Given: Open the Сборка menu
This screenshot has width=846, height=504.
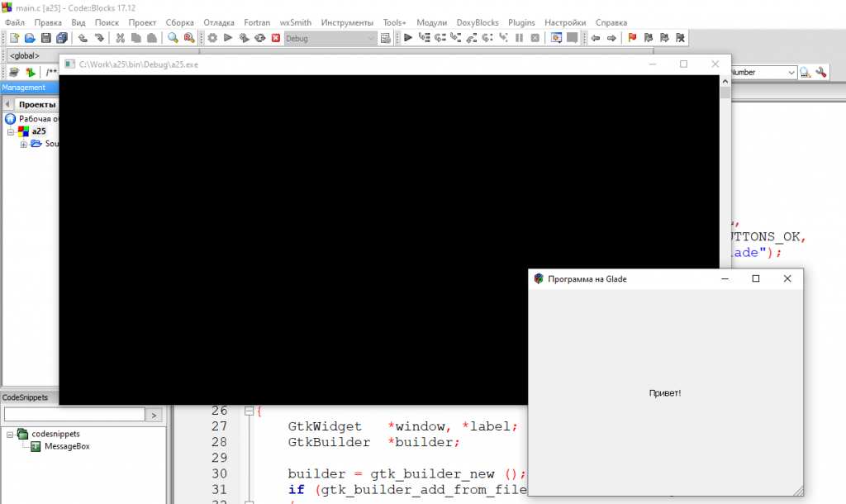Looking at the screenshot, I should coord(179,22).
